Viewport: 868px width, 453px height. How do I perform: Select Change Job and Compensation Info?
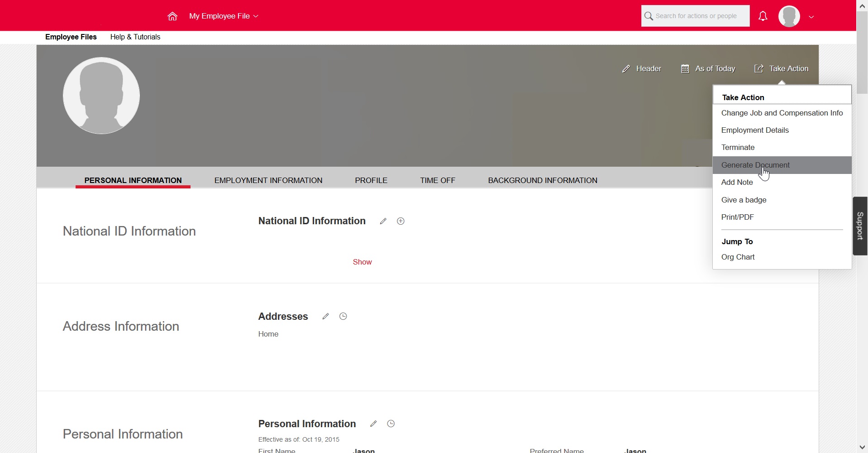(782, 113)
